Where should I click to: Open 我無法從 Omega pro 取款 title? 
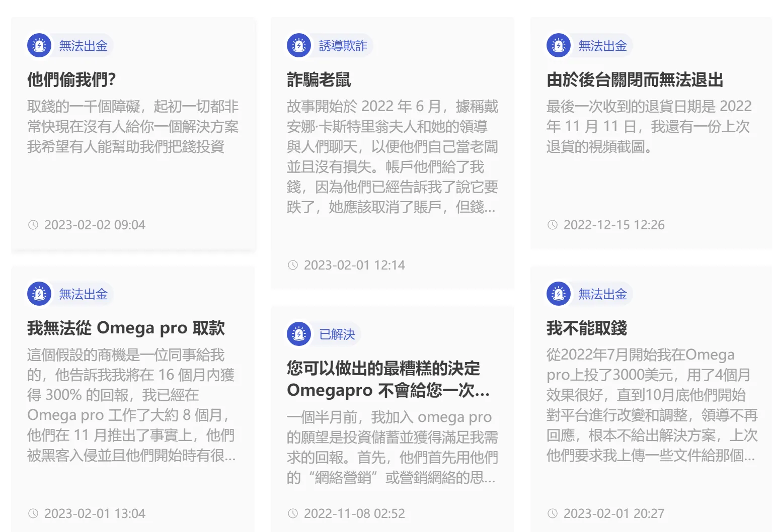(126, 328)
